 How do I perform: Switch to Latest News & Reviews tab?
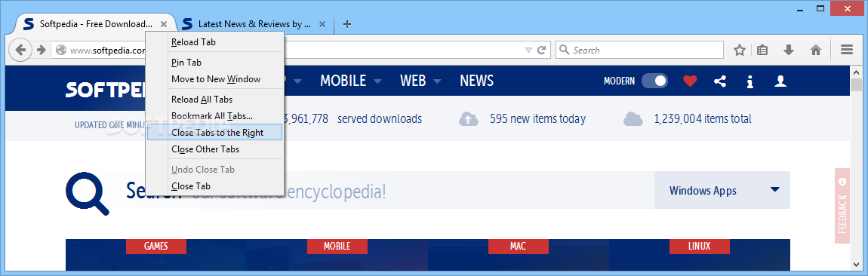tap(254, 24)
